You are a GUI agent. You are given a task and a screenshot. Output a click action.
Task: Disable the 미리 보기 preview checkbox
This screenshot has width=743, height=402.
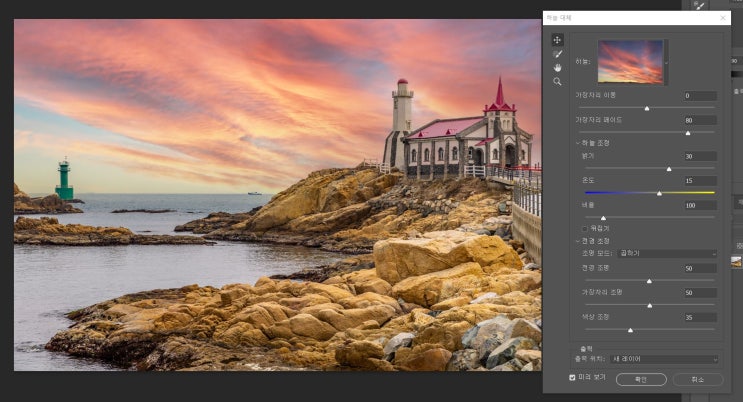572,378
